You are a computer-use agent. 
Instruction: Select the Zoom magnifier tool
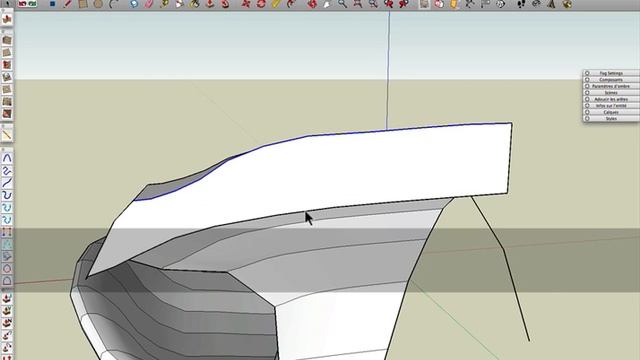point(342,4)
